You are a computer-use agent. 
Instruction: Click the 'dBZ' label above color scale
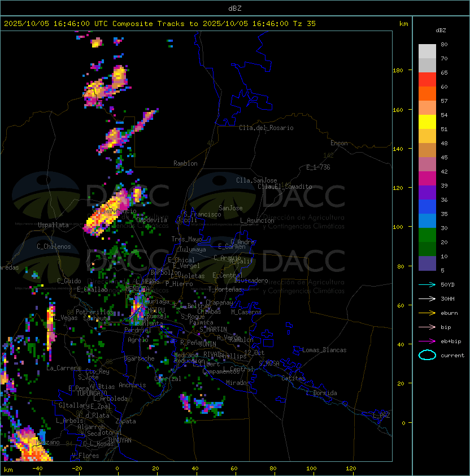441,31
